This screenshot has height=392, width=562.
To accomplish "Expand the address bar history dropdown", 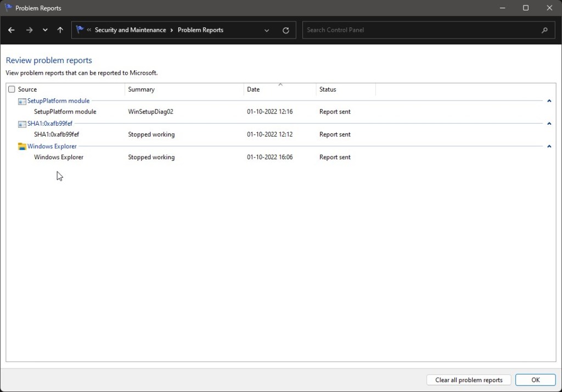I will 267,31.
